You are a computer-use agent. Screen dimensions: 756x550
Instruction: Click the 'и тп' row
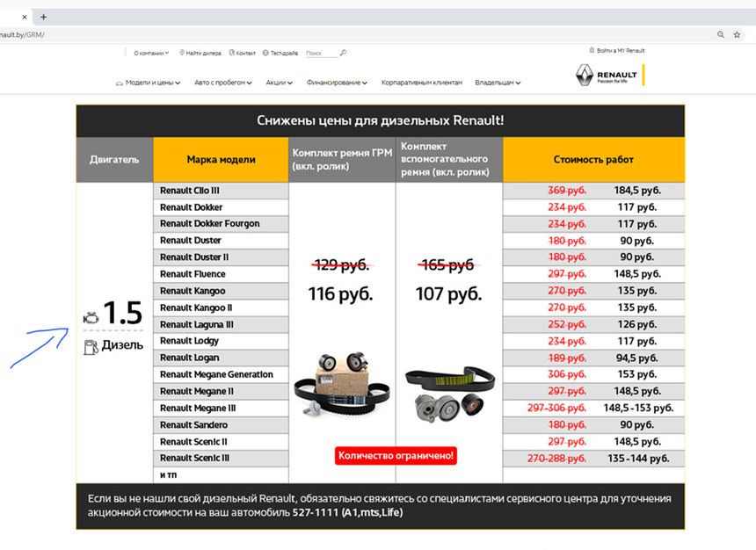click(x=221, y=475)
